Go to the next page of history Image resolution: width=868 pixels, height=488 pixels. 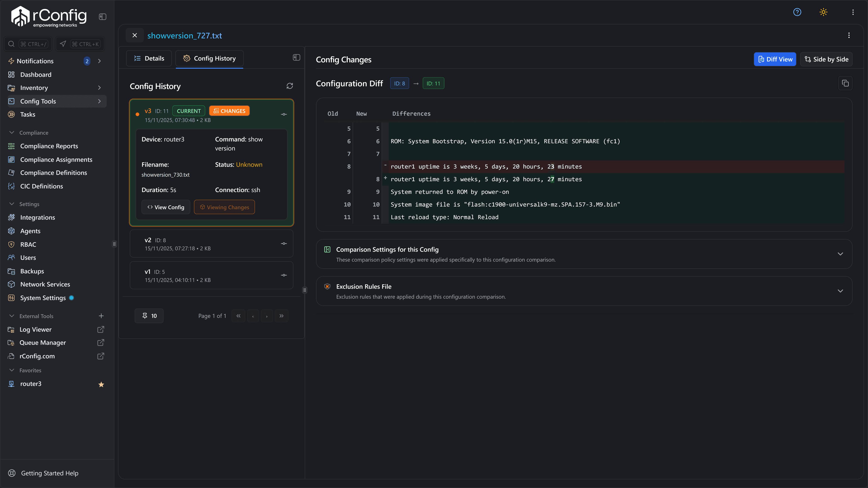(267, 316)
